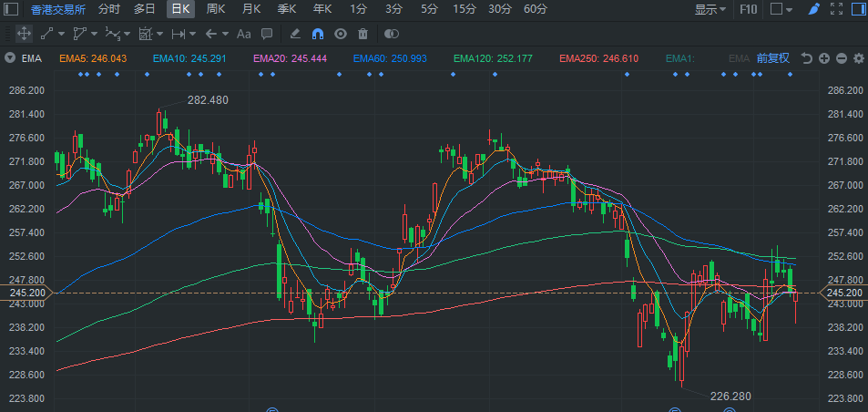Image resolution: width=868 pixels, height=412 pixels.
Task: Toggle the magnet snap mode
Action: click(318, 34)
